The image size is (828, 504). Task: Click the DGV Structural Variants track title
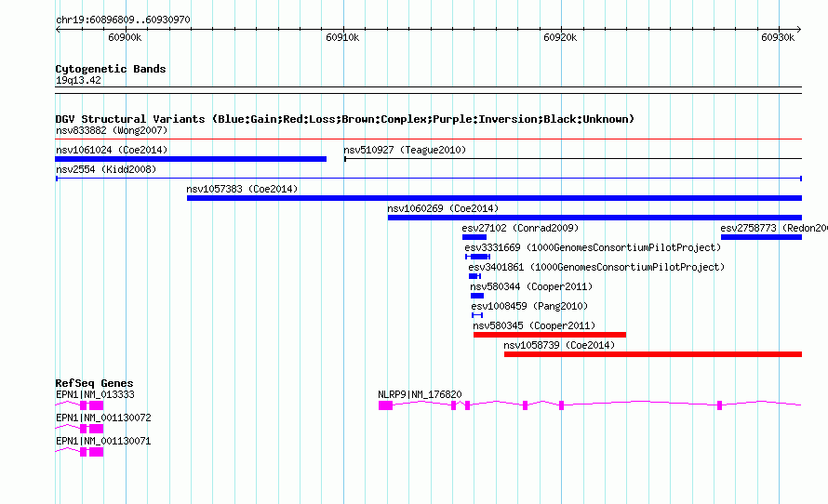pyautogui.click(x=345, y=119)
